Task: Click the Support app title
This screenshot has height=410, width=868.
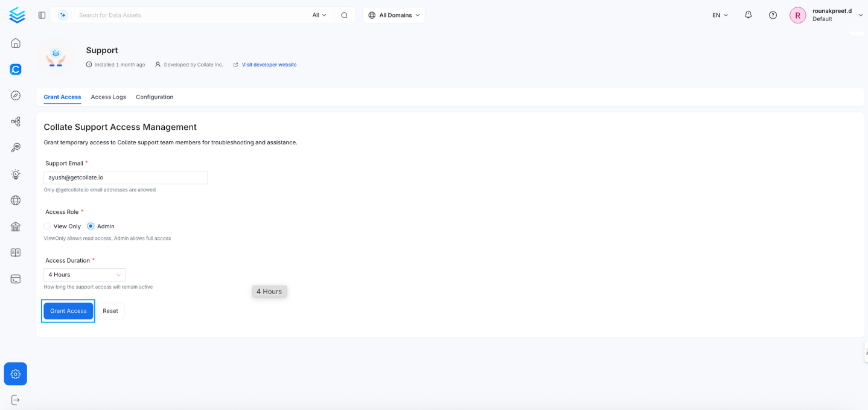Action: 102,50
